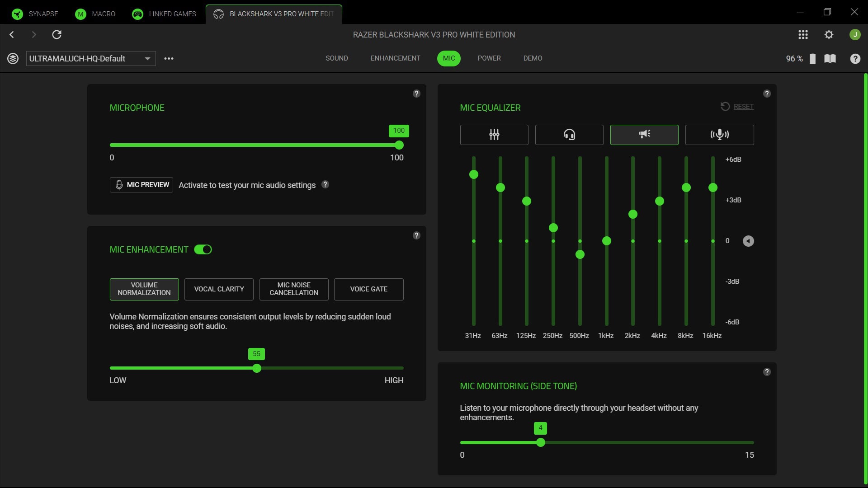Select the megaphone broadcast preset icon

(644, 135)
